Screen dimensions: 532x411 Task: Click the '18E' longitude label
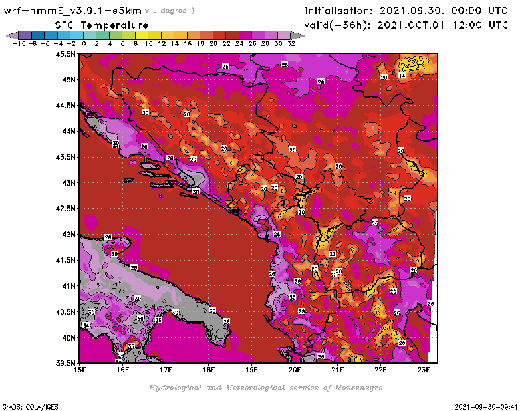209,370
